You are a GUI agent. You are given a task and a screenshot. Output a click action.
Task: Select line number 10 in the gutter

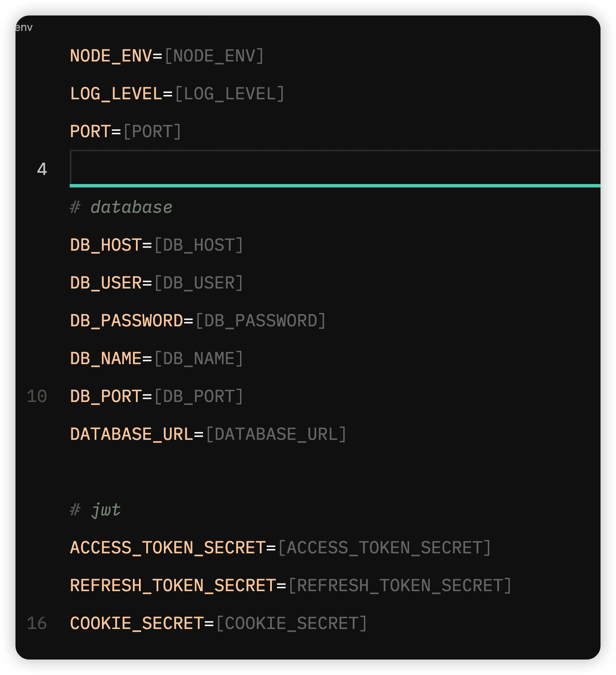(x=37, y=396)
